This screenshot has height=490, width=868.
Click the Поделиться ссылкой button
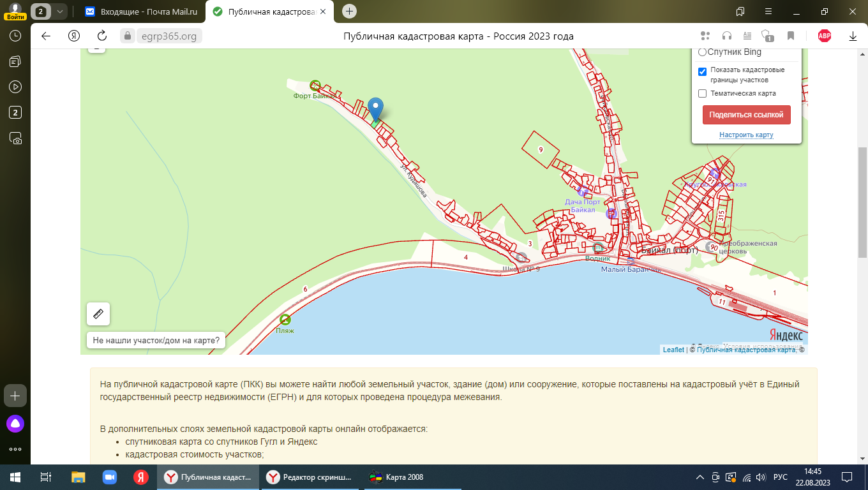pos(747,115)
